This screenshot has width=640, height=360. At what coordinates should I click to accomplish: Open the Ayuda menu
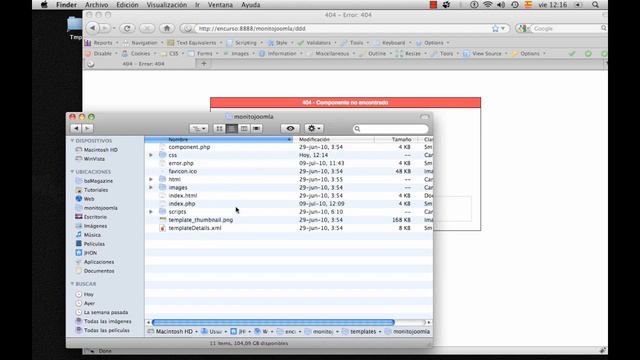(251, 5)
